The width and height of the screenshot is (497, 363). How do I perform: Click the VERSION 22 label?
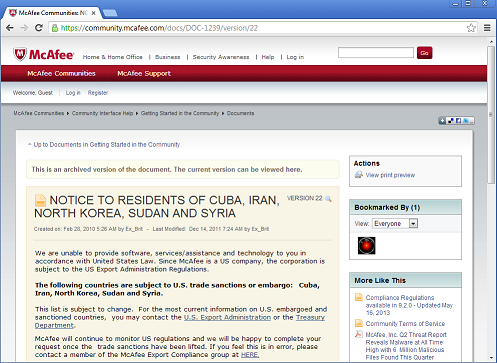pyautogui.click(x=305, y=198)
